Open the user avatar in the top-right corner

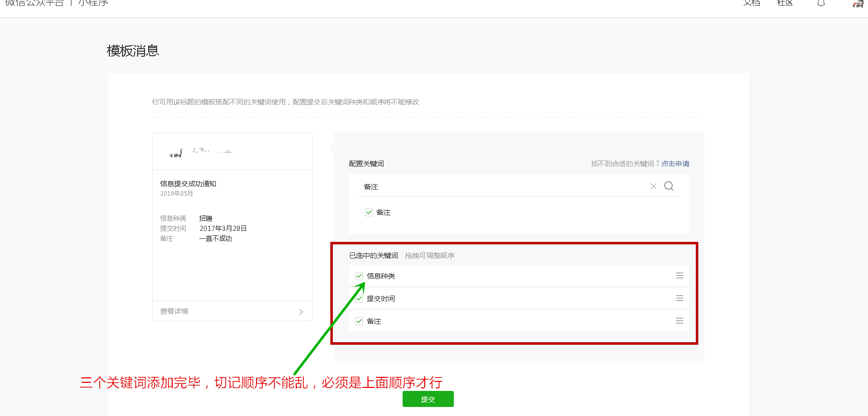click(857, 3)
